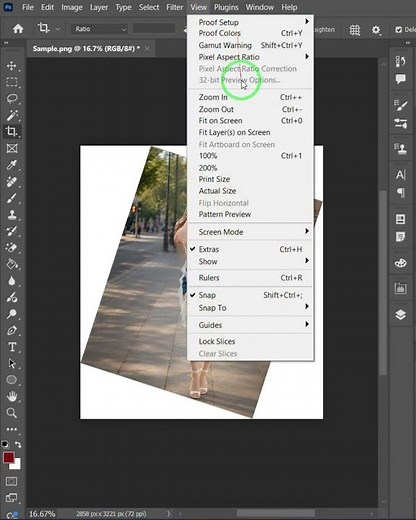Toggle Gamut Warning
Screen dimensions: 416x520
pyautogui.click(x=250, y=45)
